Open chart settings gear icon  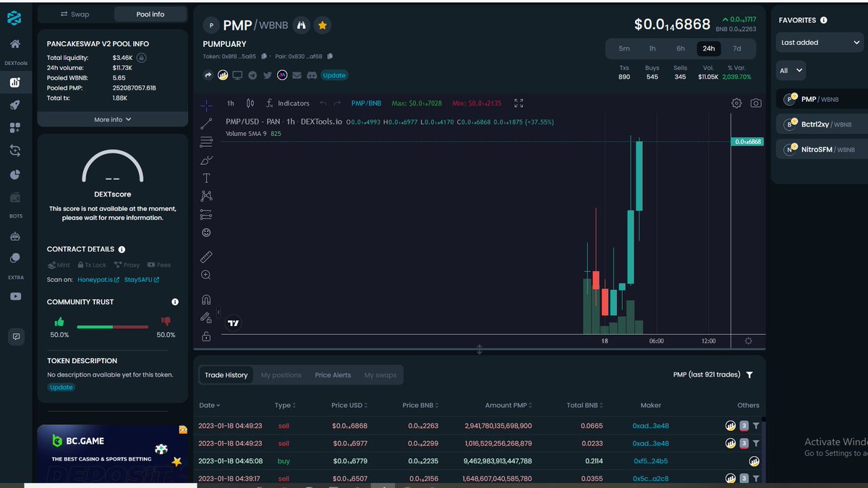pyautogui.click(x=736, y=103)
